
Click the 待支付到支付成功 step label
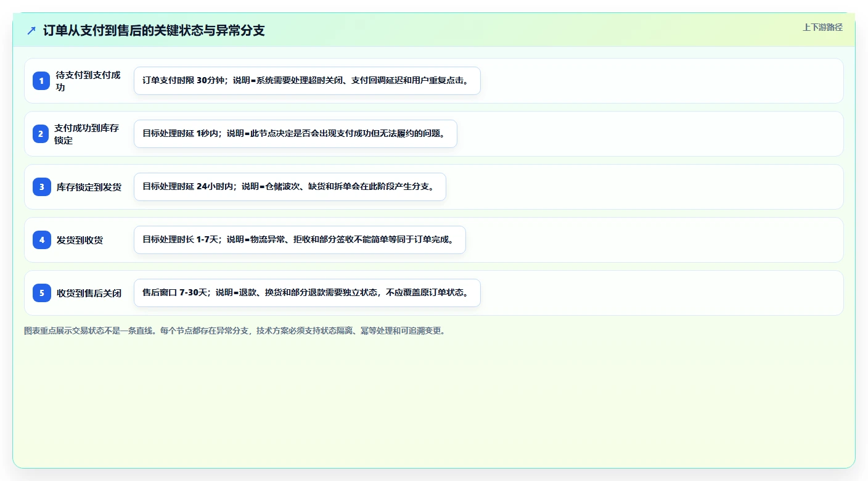tap(88, 81)
